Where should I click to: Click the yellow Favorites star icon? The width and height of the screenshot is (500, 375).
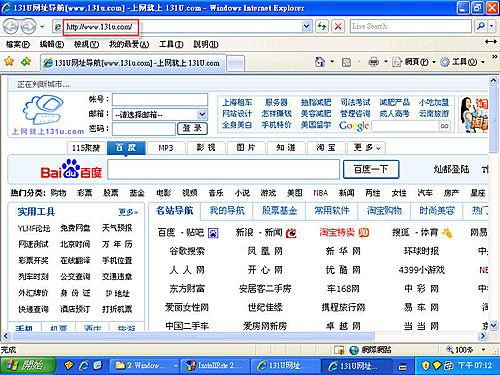click(x=9, y=61)
